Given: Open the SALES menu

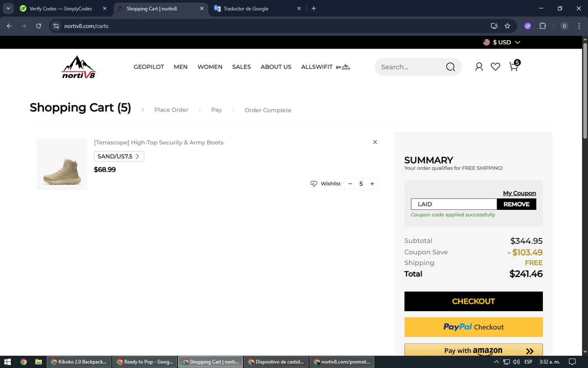Looking at the screenshot, I should (x=241, y=67).
